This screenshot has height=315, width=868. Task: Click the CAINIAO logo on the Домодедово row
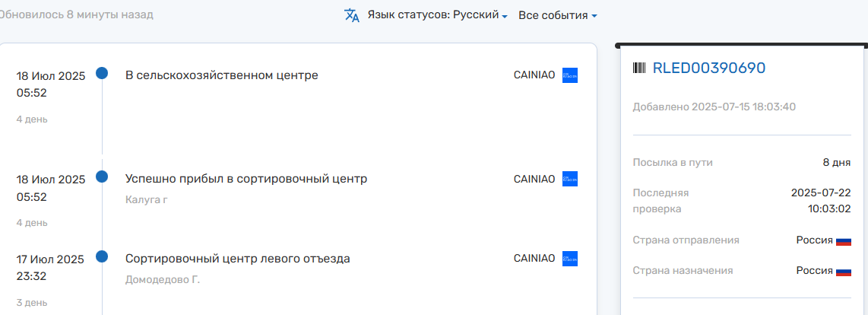pos(570,259)
